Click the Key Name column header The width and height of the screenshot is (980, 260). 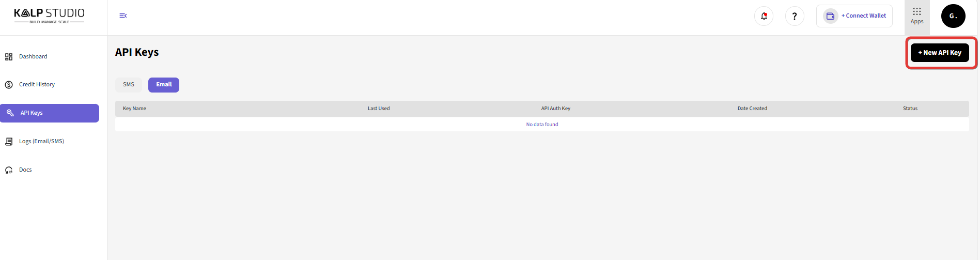134,109
